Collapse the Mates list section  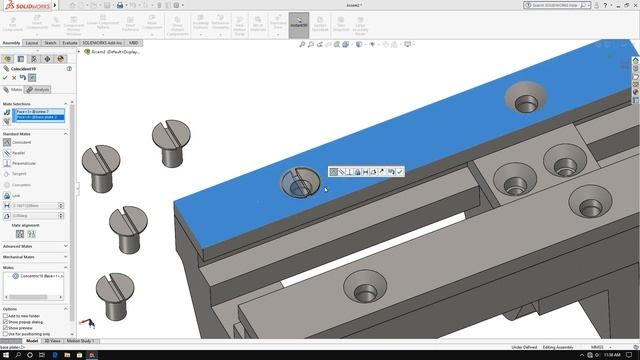66,268
